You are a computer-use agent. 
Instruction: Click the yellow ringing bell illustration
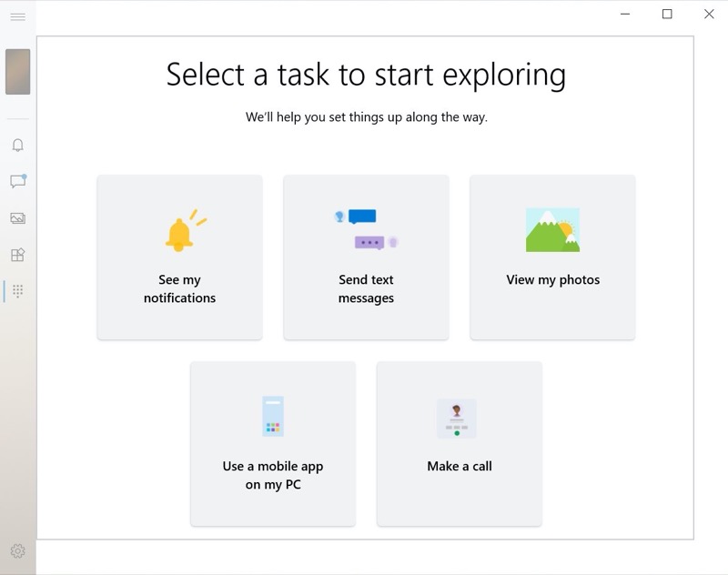(185, 230)
